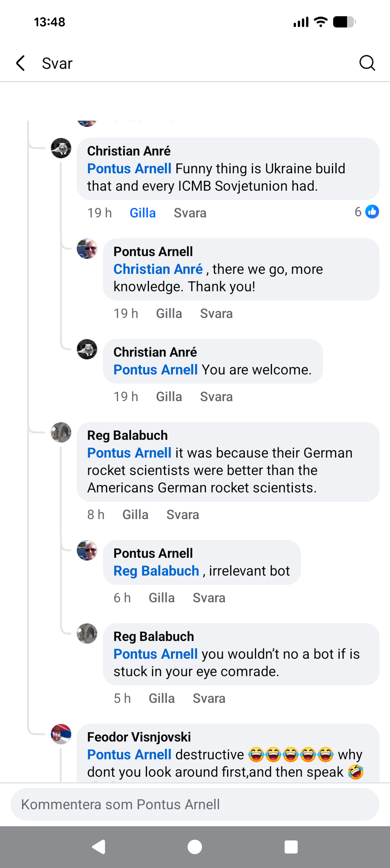Open Feodor Visnjovski's Serbian flag avatar
This screenshot has width=390, height=868.
(x=61, y=734)
